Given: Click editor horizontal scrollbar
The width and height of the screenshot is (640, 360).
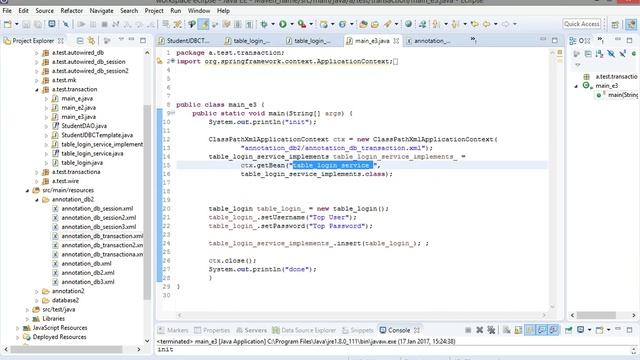Looking at the screenshot, I should (361, 315).
